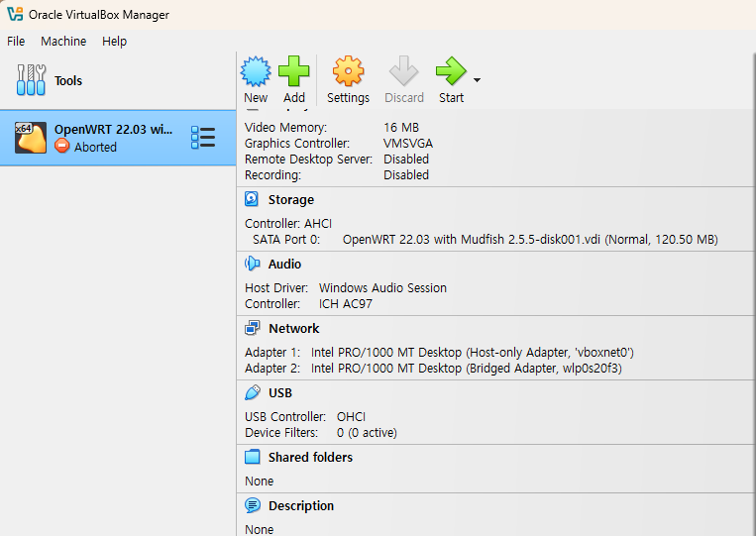Click None under Shared folders
Screen dimensions: 756x536
(259, 482)
